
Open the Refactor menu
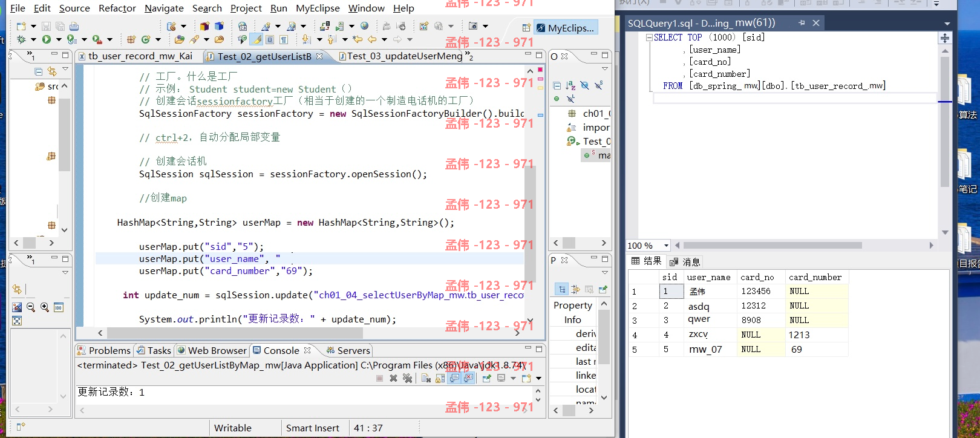(117, 8)
